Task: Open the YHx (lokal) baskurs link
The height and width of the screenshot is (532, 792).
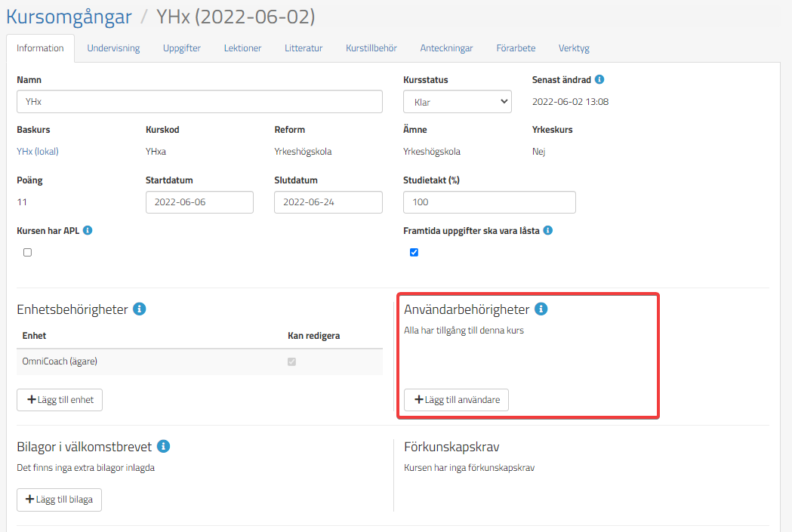Action: click(38, 151)
